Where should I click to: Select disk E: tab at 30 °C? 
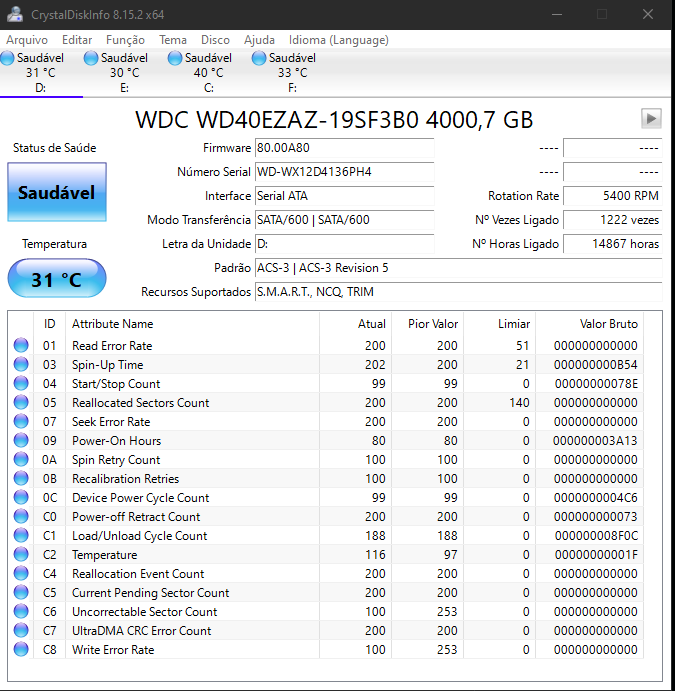coord(125,72)
